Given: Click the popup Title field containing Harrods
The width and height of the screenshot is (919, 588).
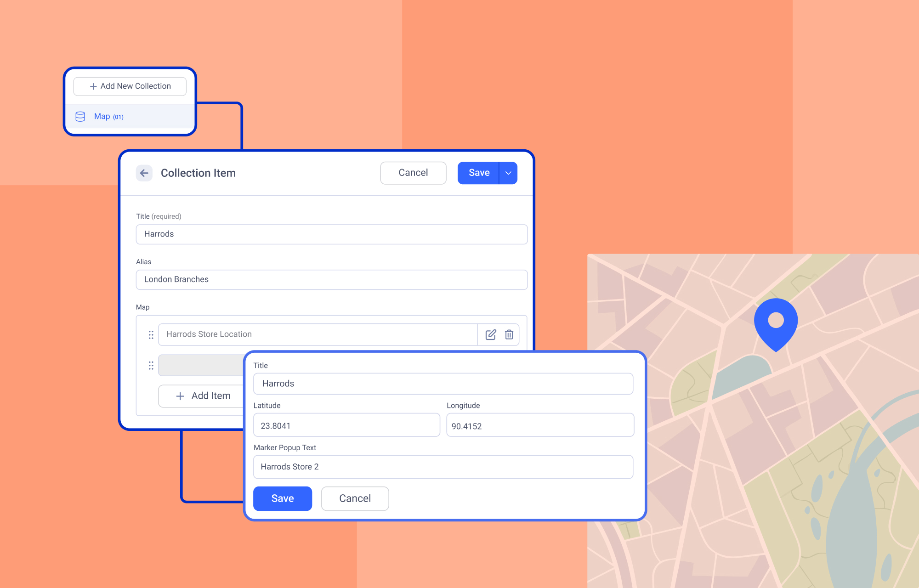Looking at the screenshot, I should pyautogui.click(x=443, y=384).
